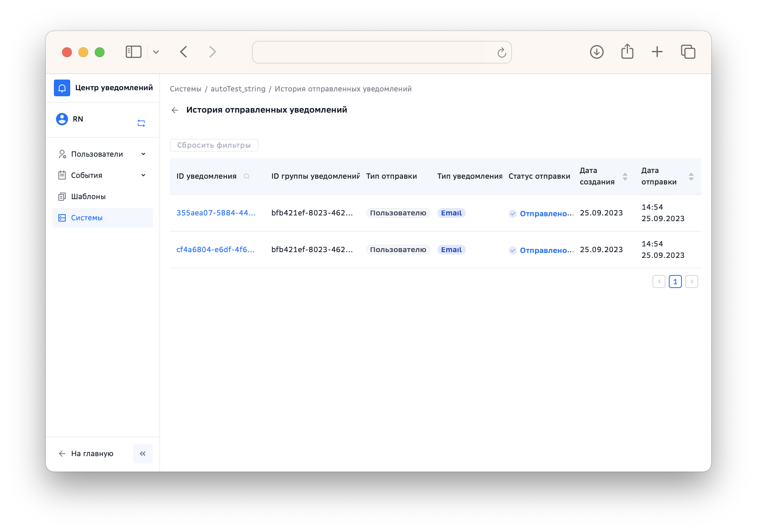Click ID группы уведомлений column header

pos(316,176)
